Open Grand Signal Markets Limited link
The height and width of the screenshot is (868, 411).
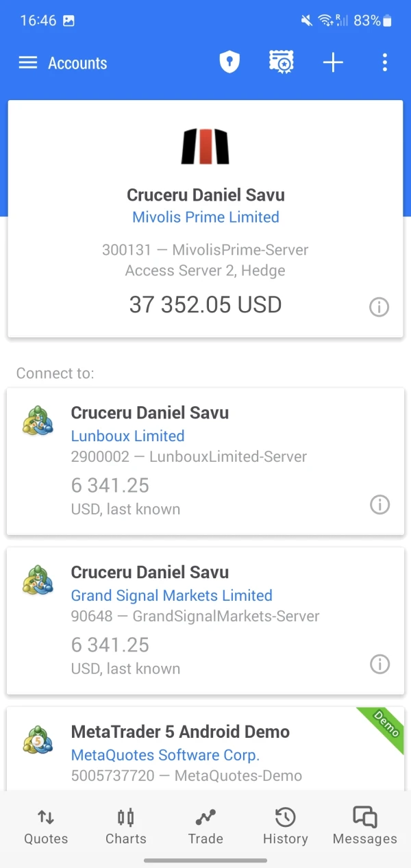171,595
